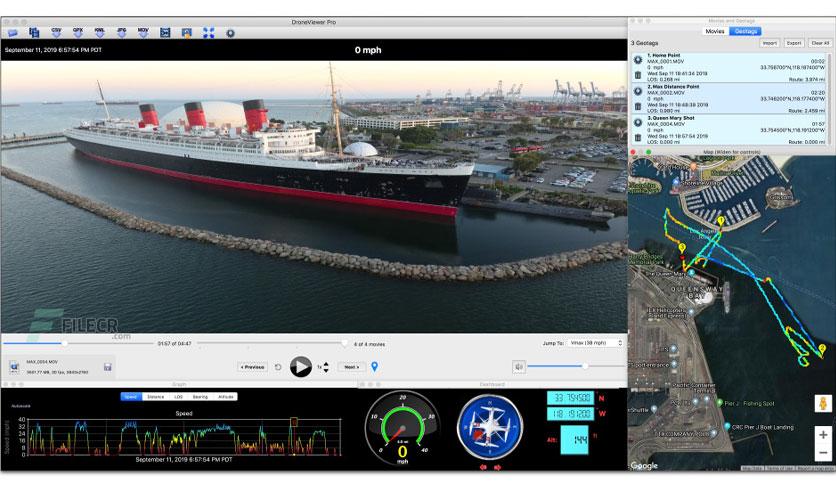836x484 pixels.
Task: Go to the Previous movie
Action: click(252, 367)
